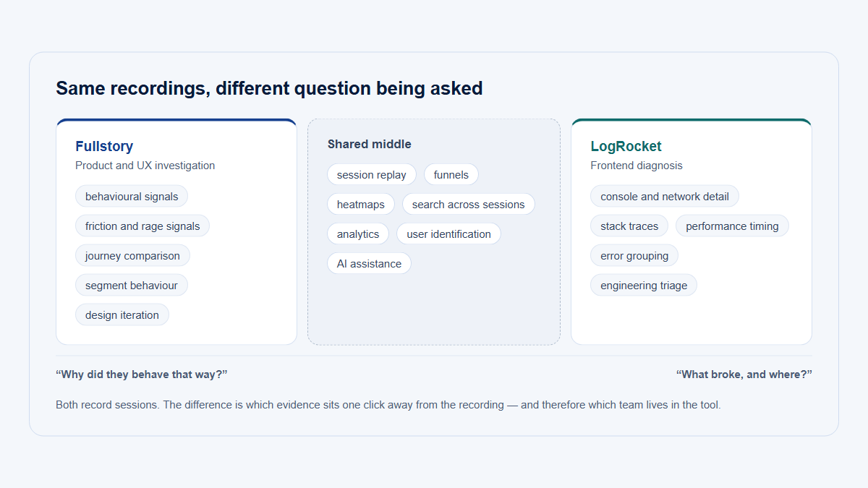Click the error grouping chip
The height and width of the screenshot is (488, 868).
click(634, 256)
